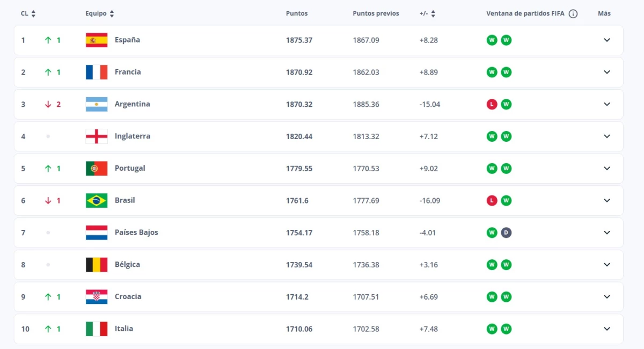This screenshot has height=349, width=644.
Task: Click the Portugal flag icon
Action: click(x=97, y=168)
